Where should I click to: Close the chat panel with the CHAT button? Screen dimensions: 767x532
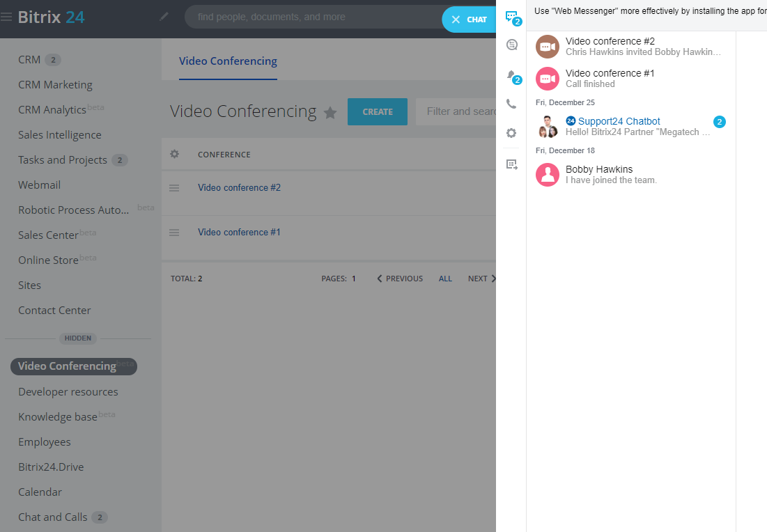pos(469,19)
